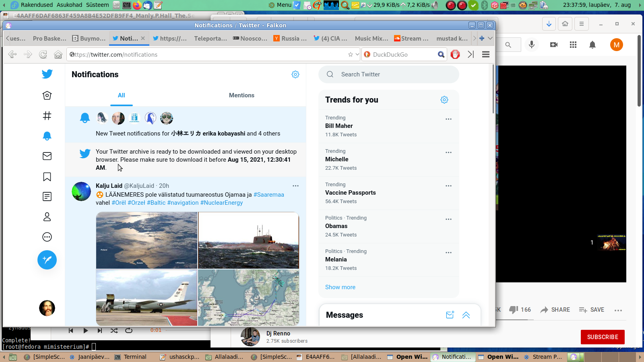This screenshot has width=644, height=362.
Task: Open Twitter Lists in the sidebar
Action: click(47, 197)
